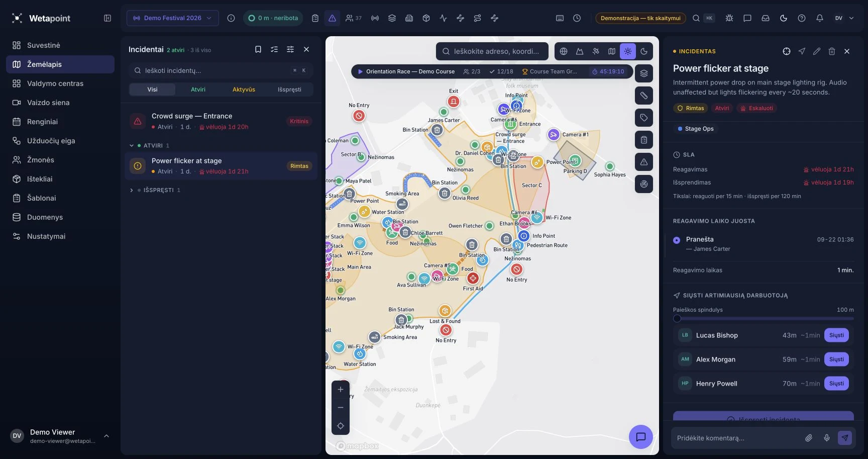This screenshot has height=459, width=868.
Task: Select the globe map style
Action: (x=564, y=51)
